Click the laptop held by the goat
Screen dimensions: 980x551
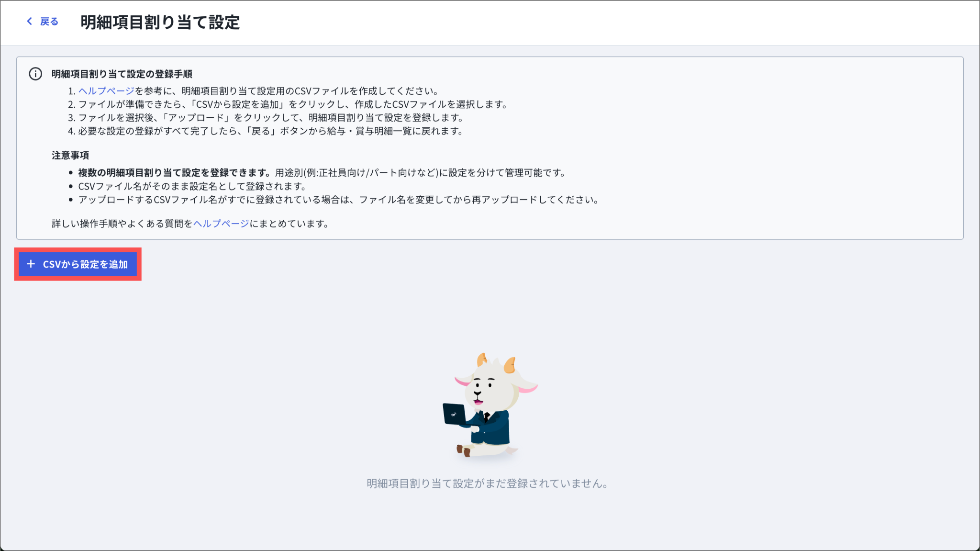tap(454, 414)
